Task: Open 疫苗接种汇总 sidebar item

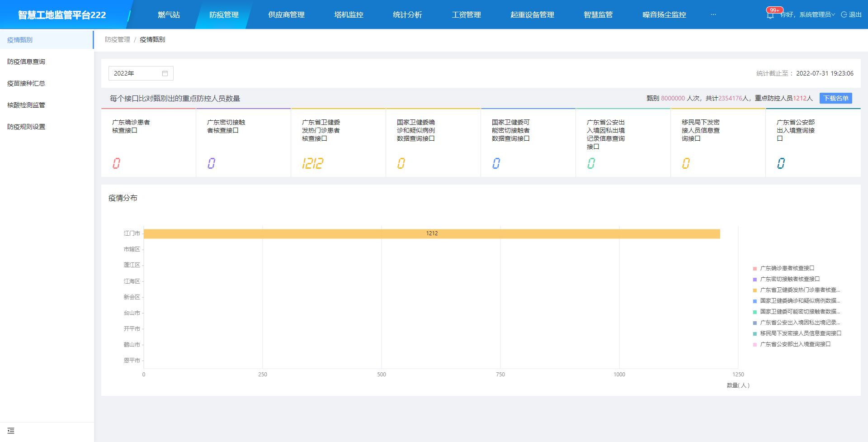Action: 47,83
